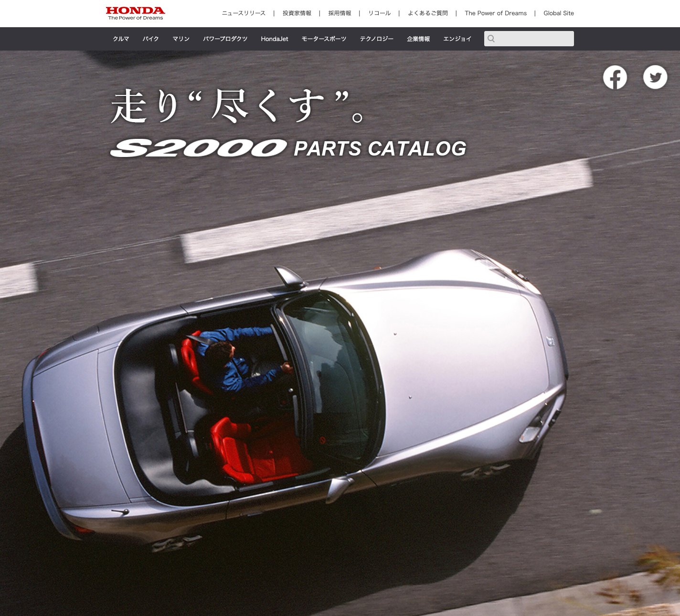This screenshot has width=680, height=616.
Task: Open よくあるご質問 page
Action: tap(427, 13)
